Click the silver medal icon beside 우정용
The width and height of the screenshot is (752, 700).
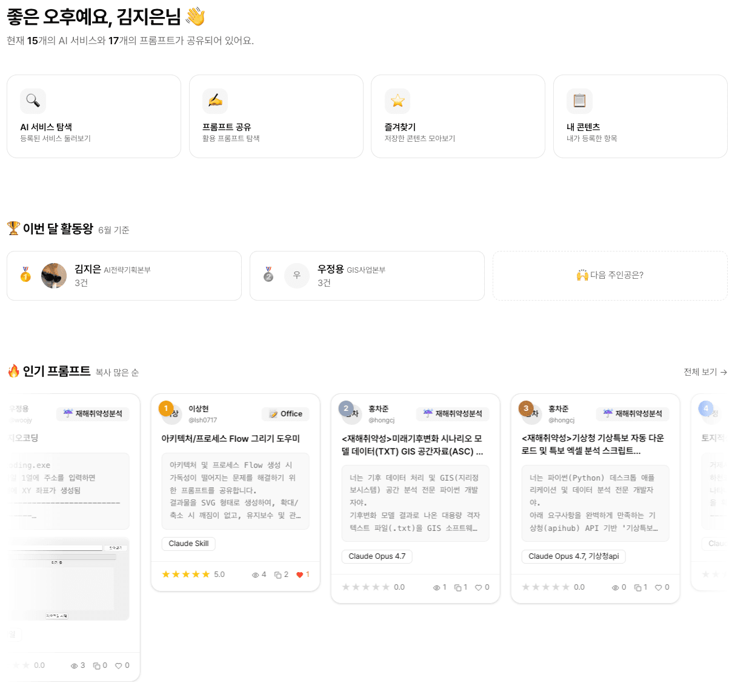click(268, 275)
